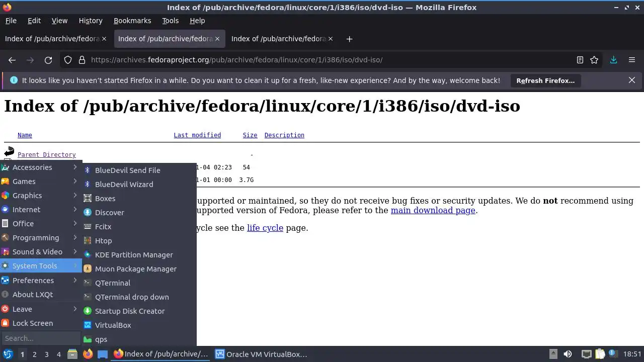The image size is (644, 362).
Task: Expand Games submenu
Action: pos(41,182)
